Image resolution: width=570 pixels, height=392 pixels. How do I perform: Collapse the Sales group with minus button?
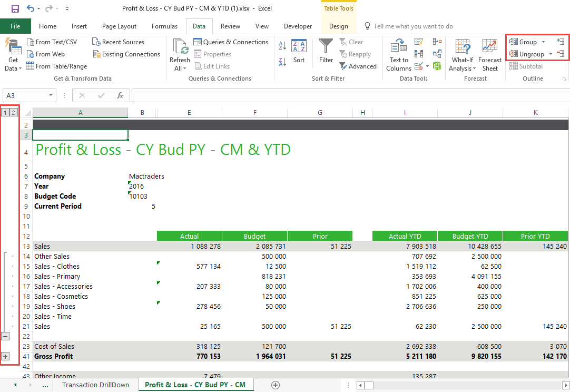pos(5,336)
